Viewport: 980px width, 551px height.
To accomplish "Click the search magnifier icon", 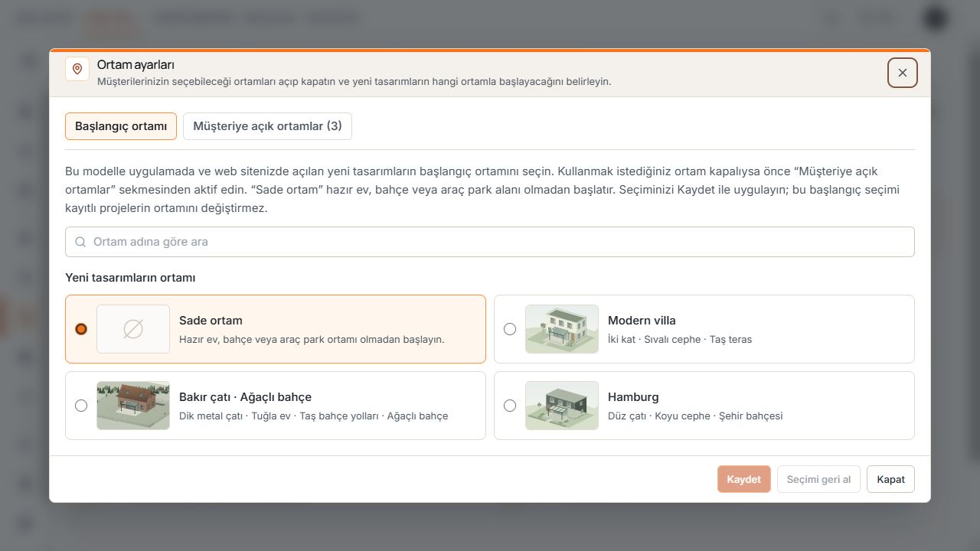I will click(80, 242).
